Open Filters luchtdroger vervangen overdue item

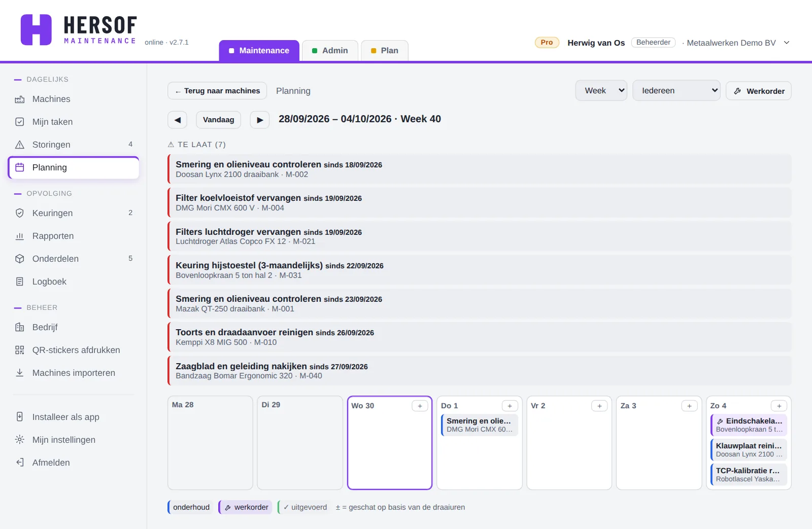coord(480,236)
